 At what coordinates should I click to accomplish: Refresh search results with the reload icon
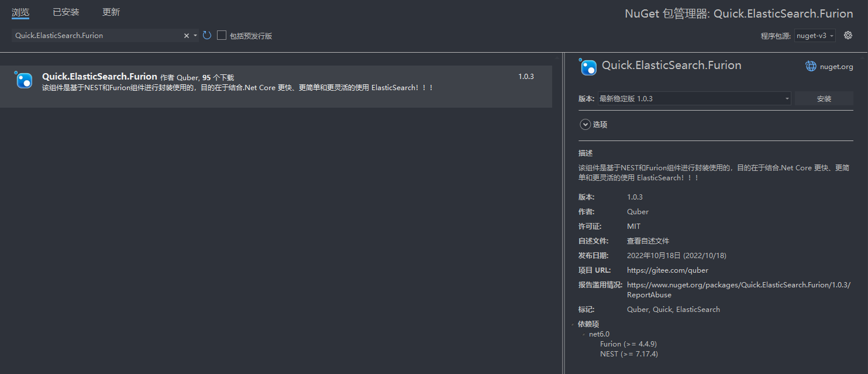point(206,35)
